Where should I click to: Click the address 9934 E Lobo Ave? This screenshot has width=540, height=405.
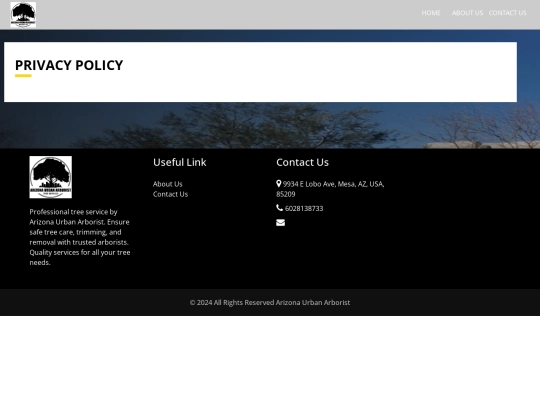click(330, 189)
